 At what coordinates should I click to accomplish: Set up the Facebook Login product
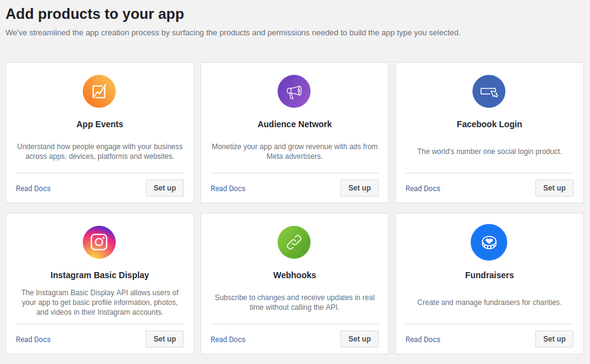click(x=554, y=188)
